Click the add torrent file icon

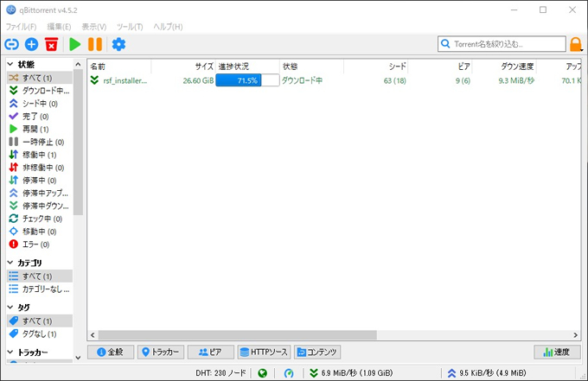click(32, 44)
